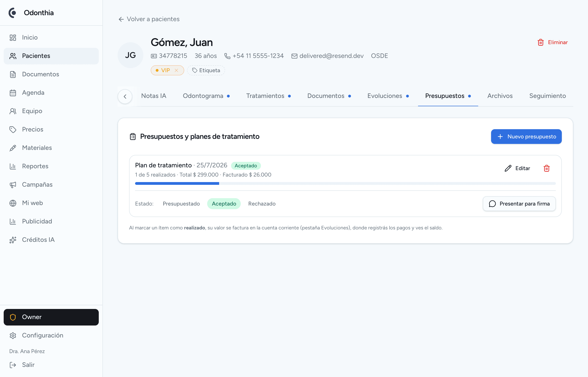Click the Owner shield icon
The width and height of the screenshot is (588, 377).
[x=13, y=317]
